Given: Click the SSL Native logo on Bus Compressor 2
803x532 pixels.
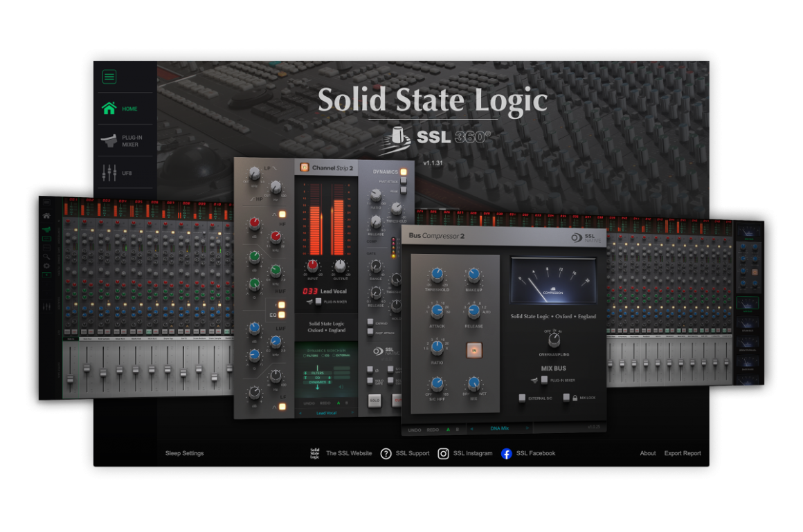Looking at the screenshot, I should click(x=585, y=239).
